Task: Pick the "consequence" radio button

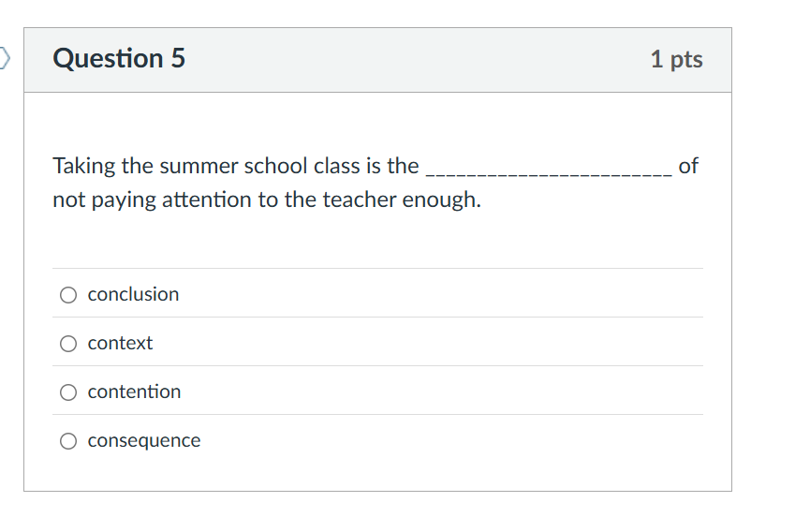Action: tap(68, 441)
